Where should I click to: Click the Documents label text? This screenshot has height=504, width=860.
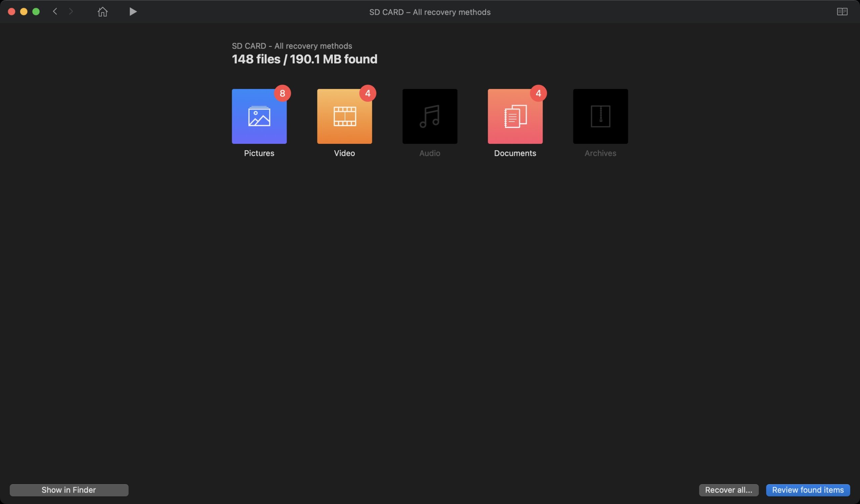(x=515, y=153)
